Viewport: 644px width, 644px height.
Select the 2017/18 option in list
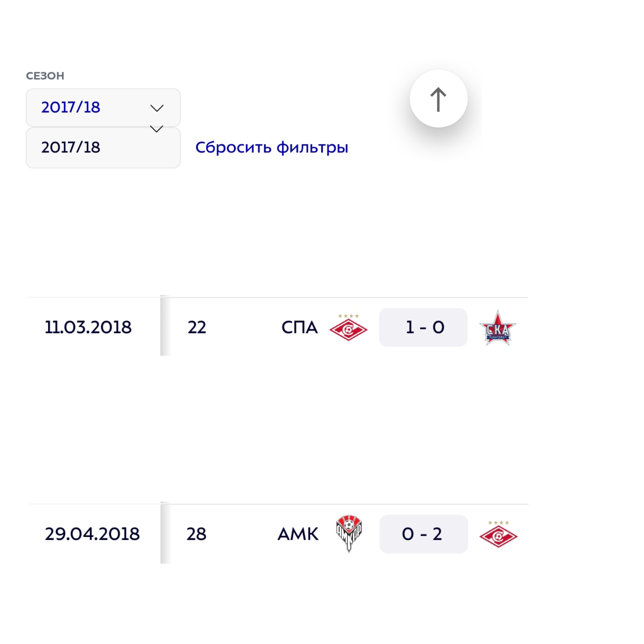click(x=71, y=148)
